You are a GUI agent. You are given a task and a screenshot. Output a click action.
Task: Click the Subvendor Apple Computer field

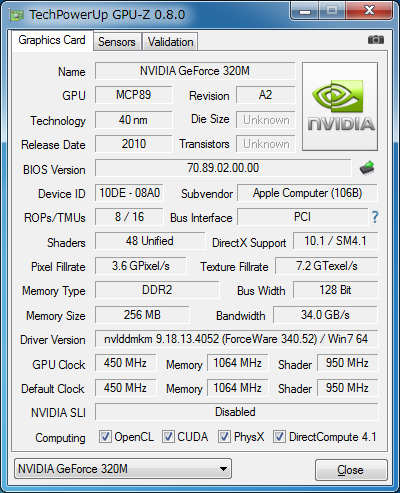tap(307, 193)
